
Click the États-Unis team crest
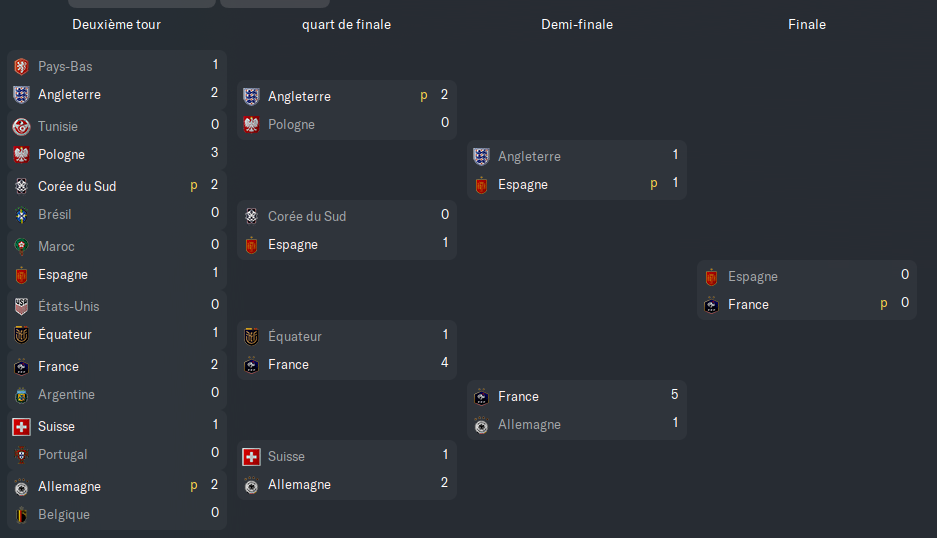tap(21, 306)
